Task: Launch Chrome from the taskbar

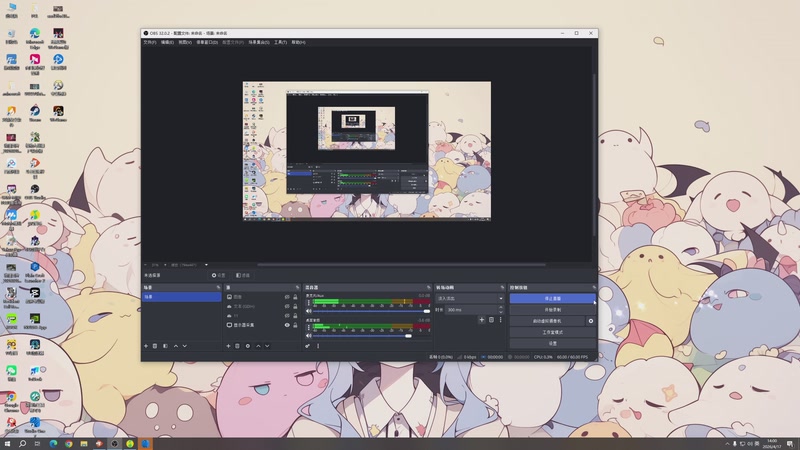Action: click(x=68, y=444)
